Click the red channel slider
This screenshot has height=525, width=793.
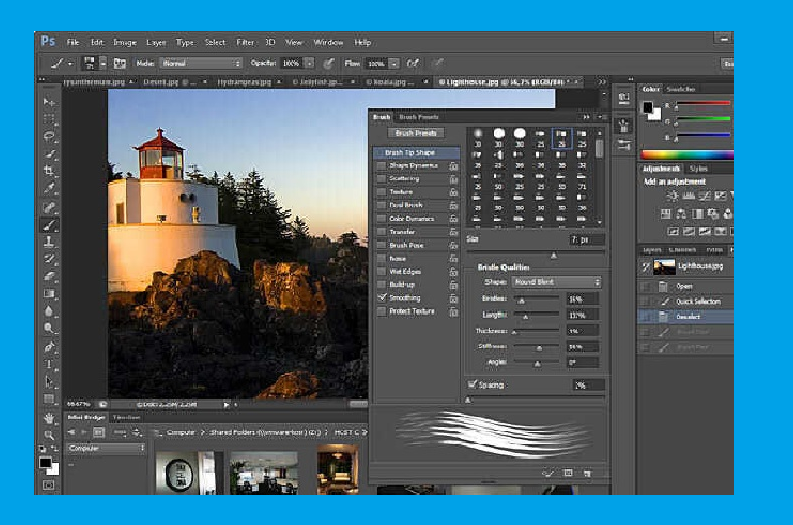pos(703,104)
